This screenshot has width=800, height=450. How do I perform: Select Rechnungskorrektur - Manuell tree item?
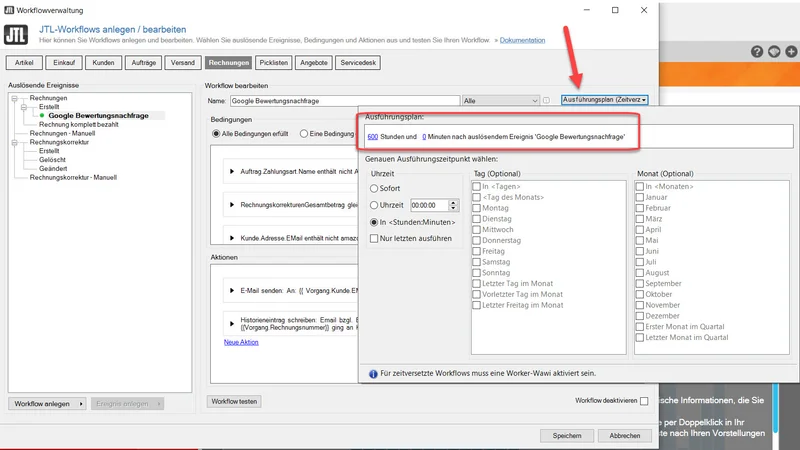click(73, 178)
